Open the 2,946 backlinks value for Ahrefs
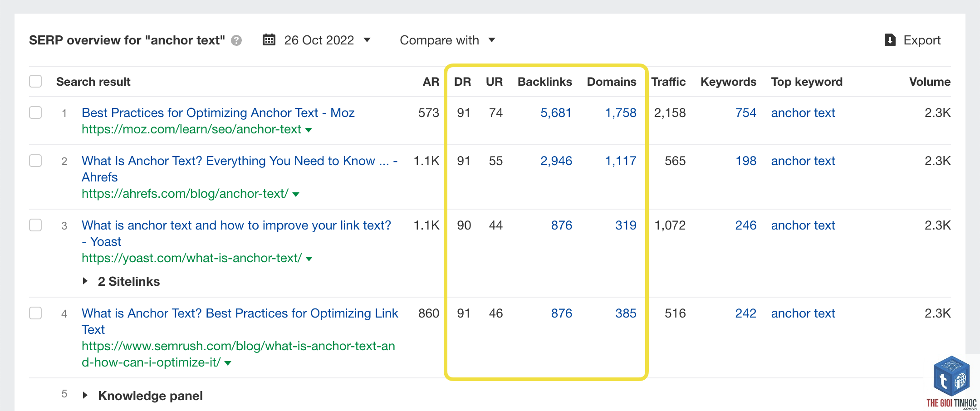 click(x=556, y=161)
